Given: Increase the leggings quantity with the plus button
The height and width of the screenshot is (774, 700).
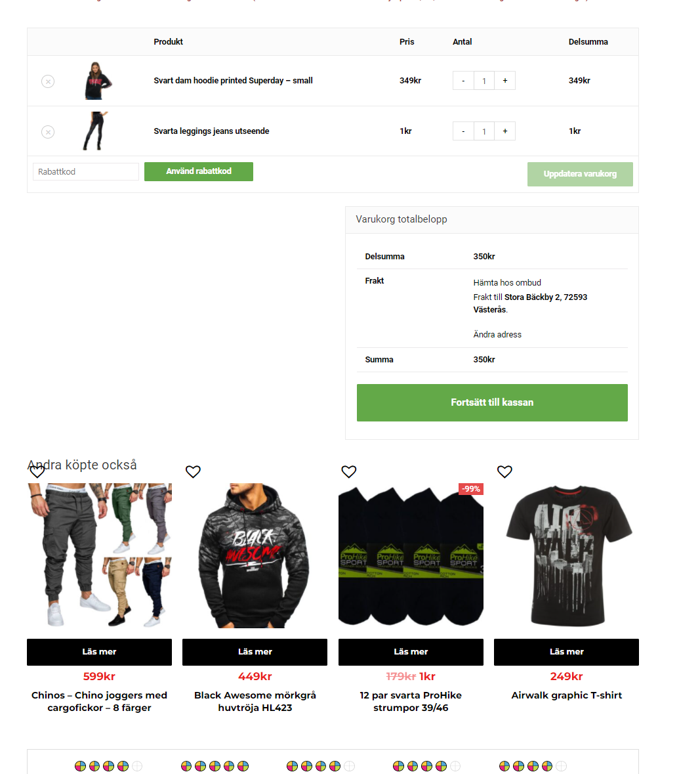Looking at the screenshot, I should pyautogui.click(x=505, y=131).
